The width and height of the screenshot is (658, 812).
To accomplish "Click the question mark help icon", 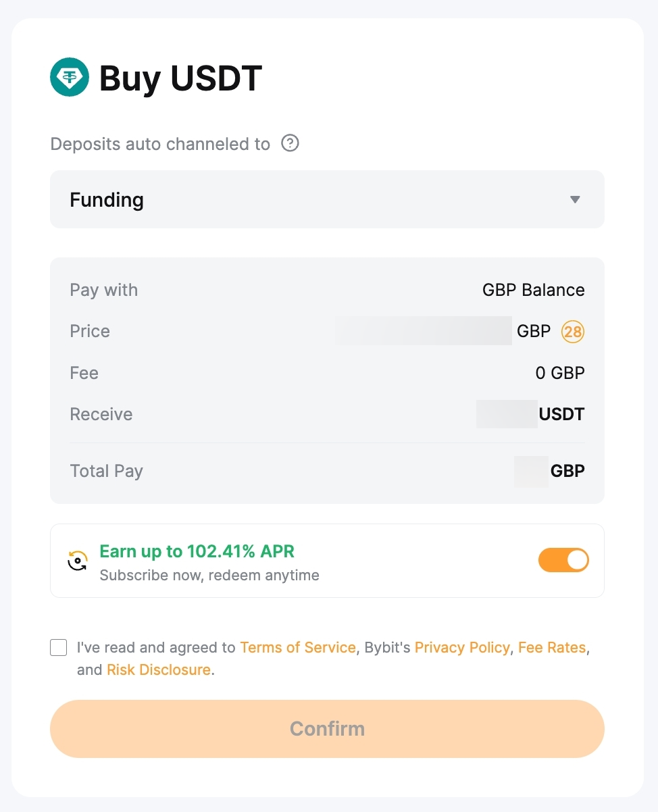I will 290,143.
